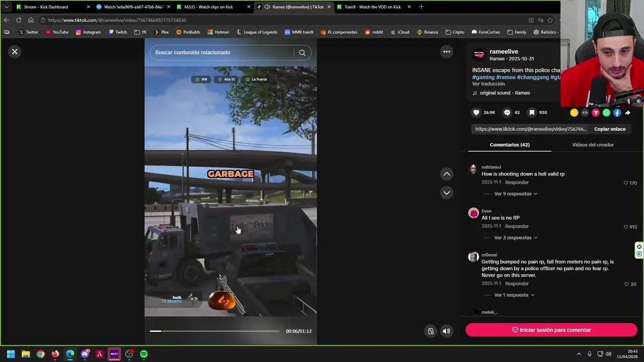Open Spotify from the taskbar

[144, 354]
